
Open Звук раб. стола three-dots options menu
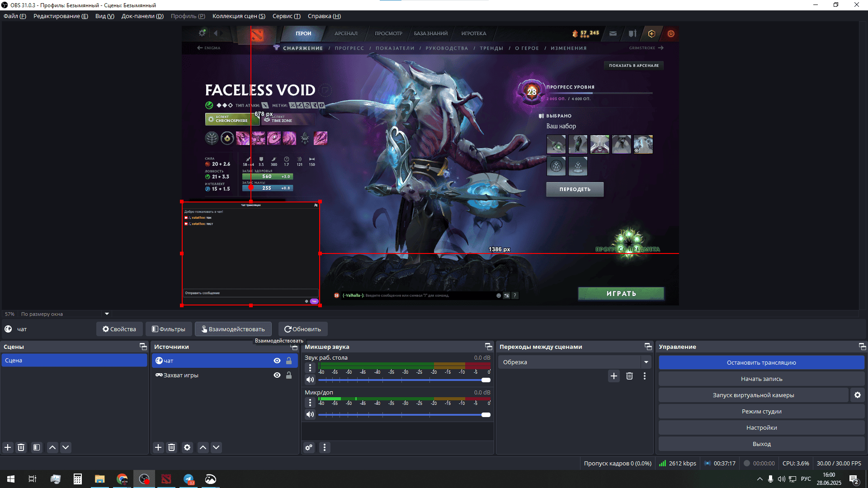click(310, 368)
